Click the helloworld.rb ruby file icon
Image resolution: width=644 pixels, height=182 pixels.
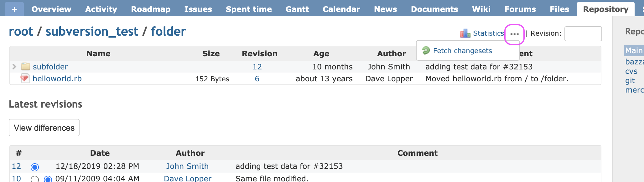(25, 78)
